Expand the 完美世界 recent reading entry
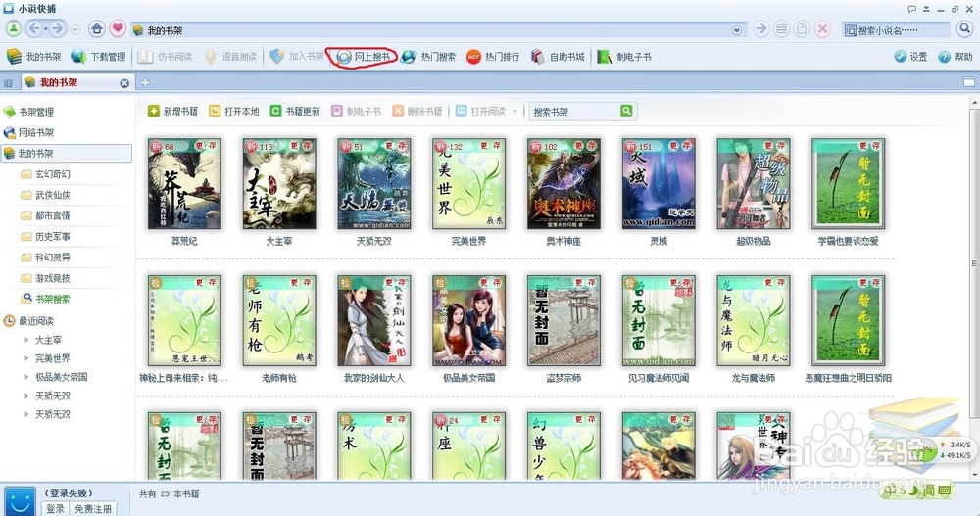The image size is (980, 516). [x=26, y=358]
